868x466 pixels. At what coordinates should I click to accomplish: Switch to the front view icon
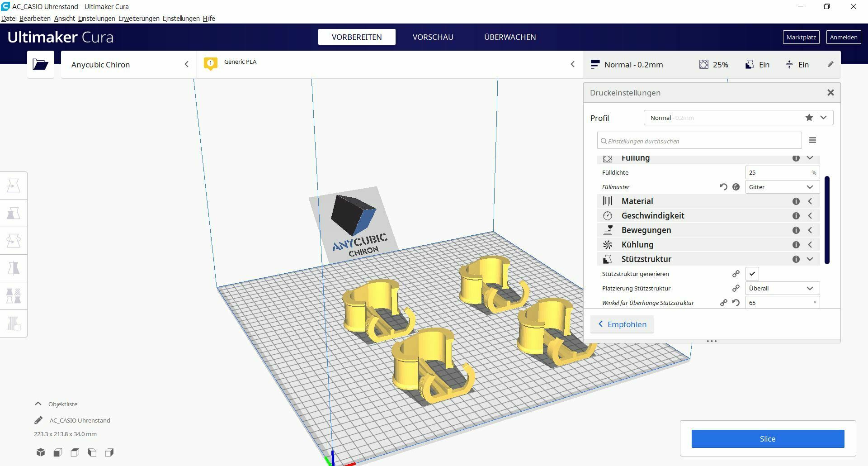(58, 452)
